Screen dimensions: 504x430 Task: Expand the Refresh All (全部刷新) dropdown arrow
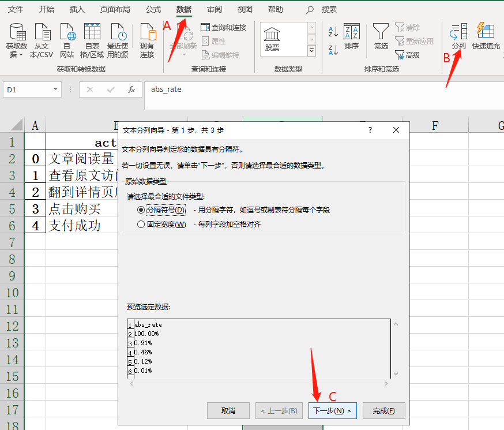(x=184, y=55)
